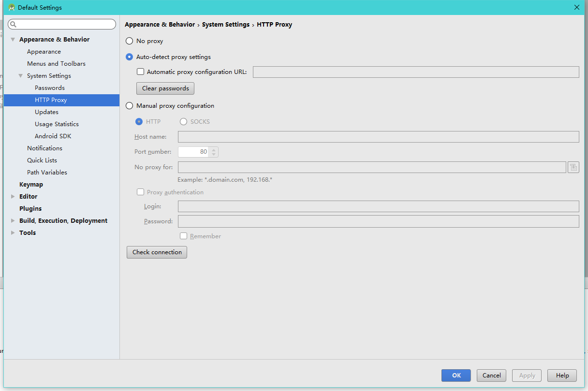Expand the Editor settings section

[x=13, y=197]
